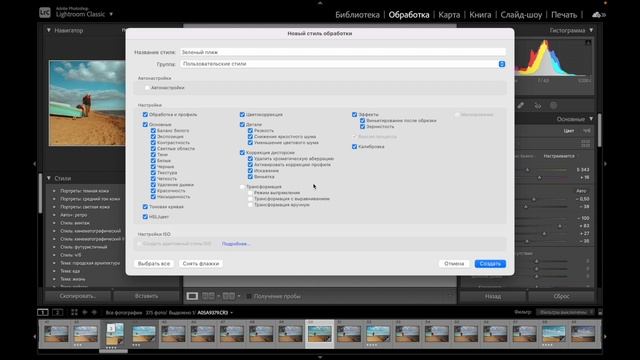Enable the 'Автонастройки' checkbox
Image resolution: width=640 pixels, height=360 pixels.
[147, 88]
